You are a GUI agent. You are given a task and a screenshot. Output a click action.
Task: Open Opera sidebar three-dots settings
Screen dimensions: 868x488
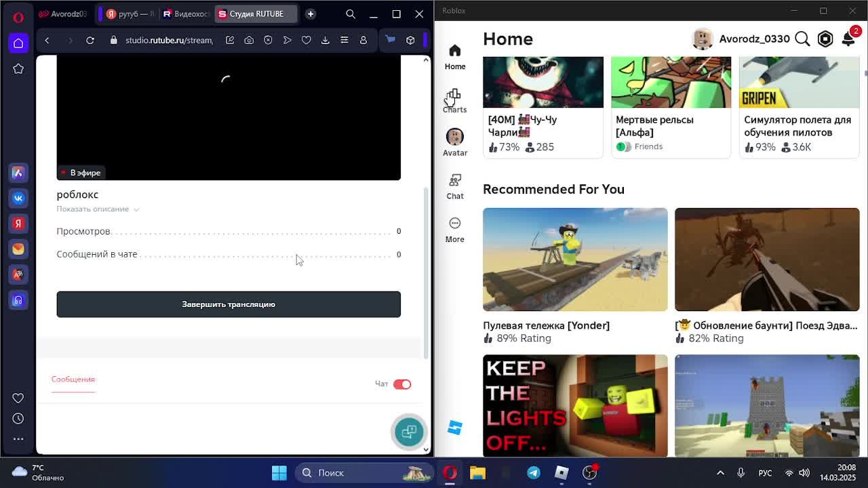coord(18,439)
